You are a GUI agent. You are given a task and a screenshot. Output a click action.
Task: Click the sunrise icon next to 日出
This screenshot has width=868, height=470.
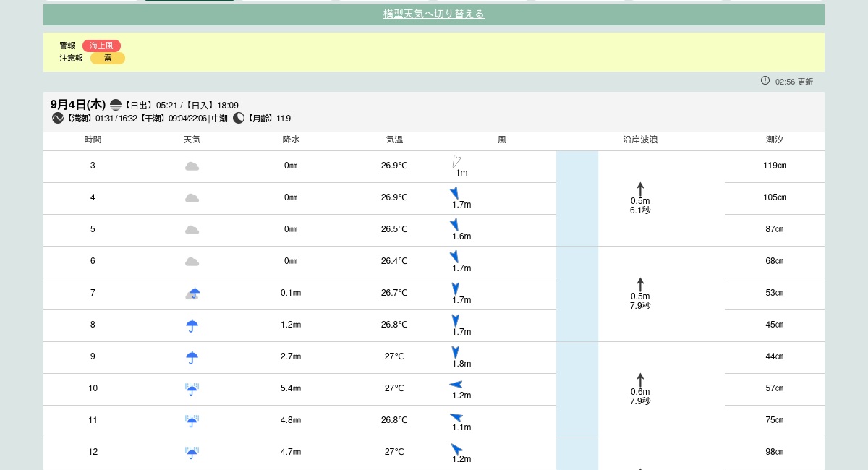click(116, 106)
